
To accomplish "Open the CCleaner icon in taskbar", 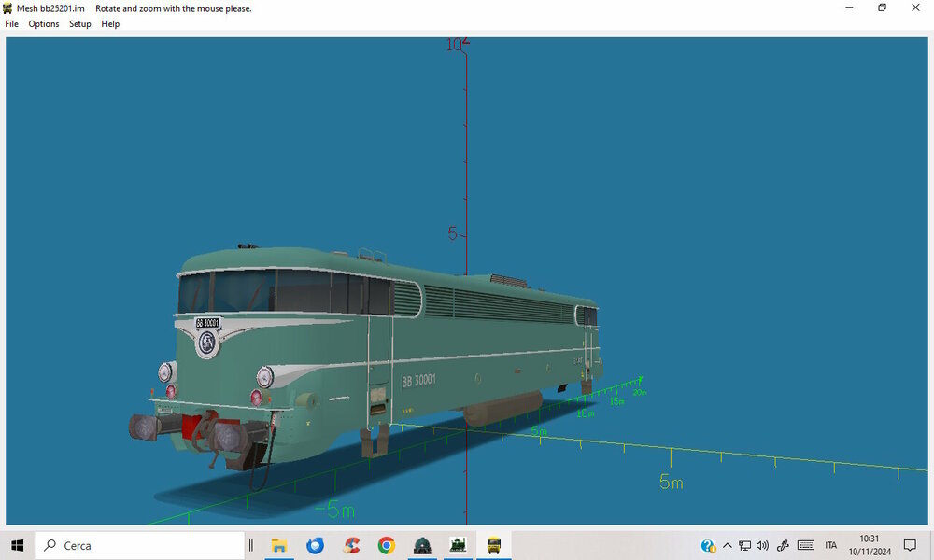I will 351,545.
